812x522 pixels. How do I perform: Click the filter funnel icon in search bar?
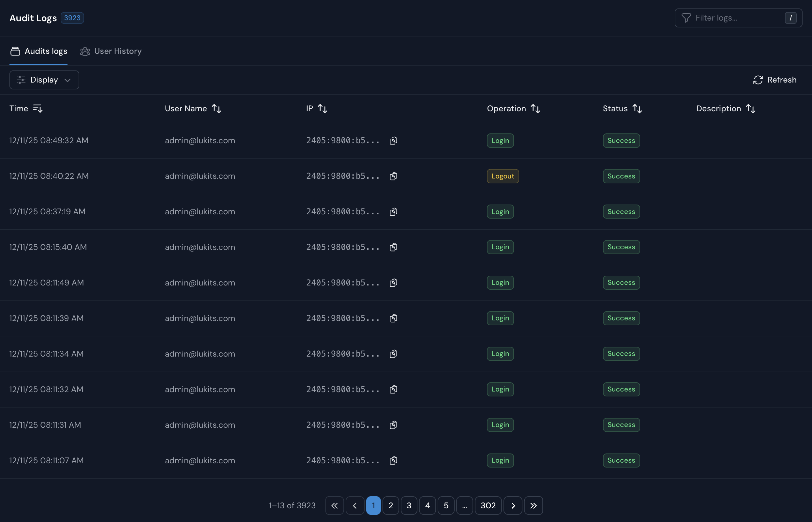click(x=687, y=18)
